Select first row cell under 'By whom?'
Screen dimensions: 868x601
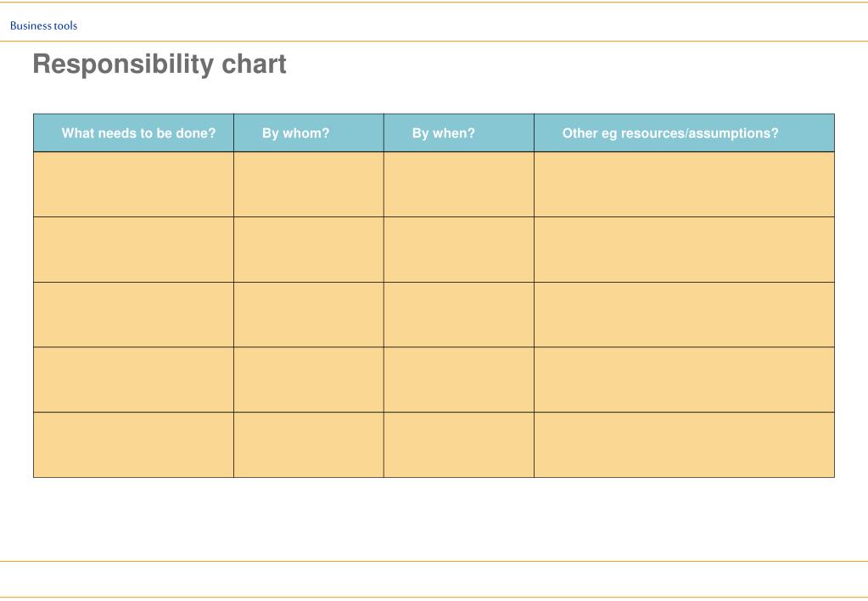[x=309, y=184]
